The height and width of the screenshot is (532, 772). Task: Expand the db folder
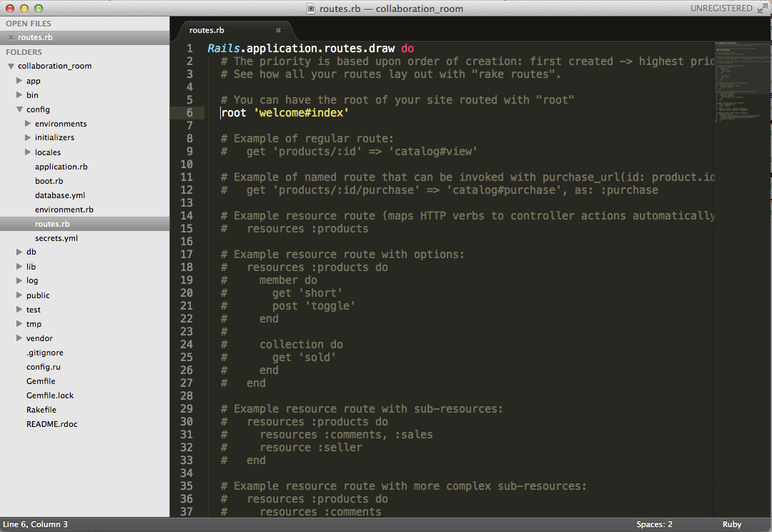point(19,252)
